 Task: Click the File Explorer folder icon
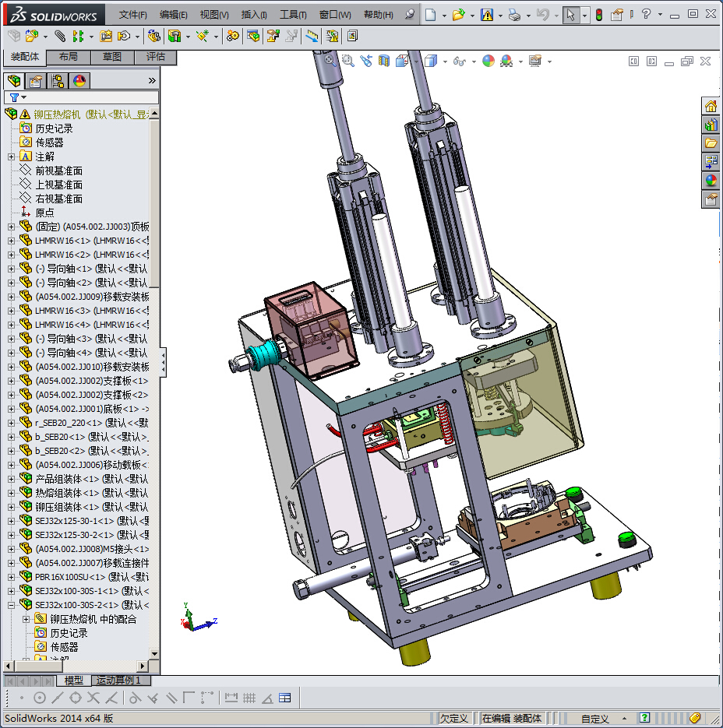pos(711,143)
